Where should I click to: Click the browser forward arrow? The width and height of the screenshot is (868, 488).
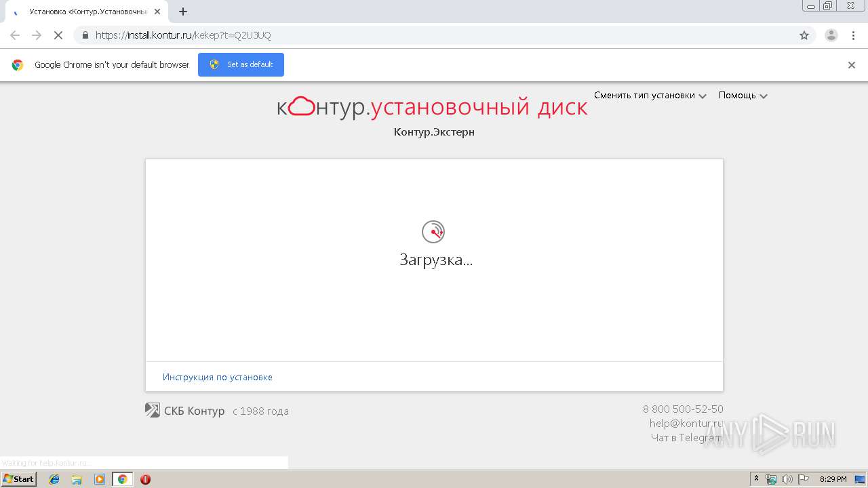coord(37,35)
